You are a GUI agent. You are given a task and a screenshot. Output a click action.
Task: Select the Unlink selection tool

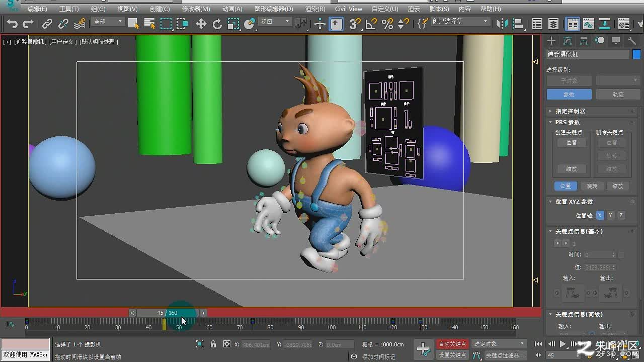[x=63, y=24]
